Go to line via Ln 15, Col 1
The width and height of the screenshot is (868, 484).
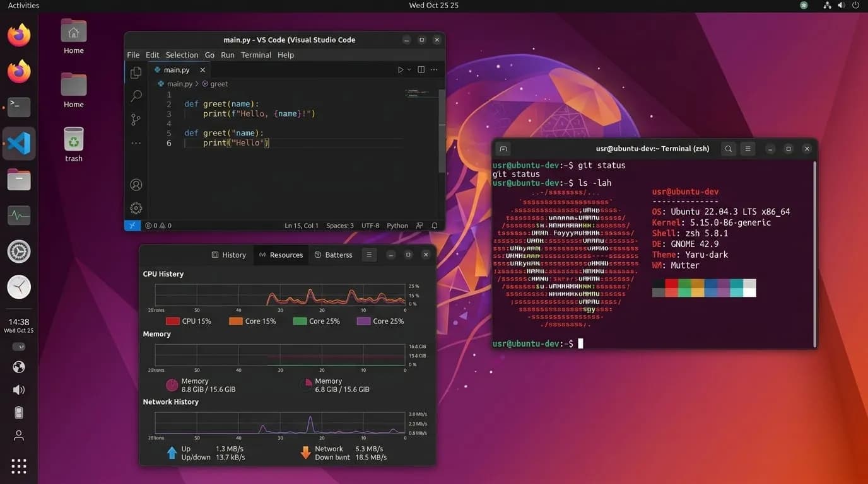point(302,226)
